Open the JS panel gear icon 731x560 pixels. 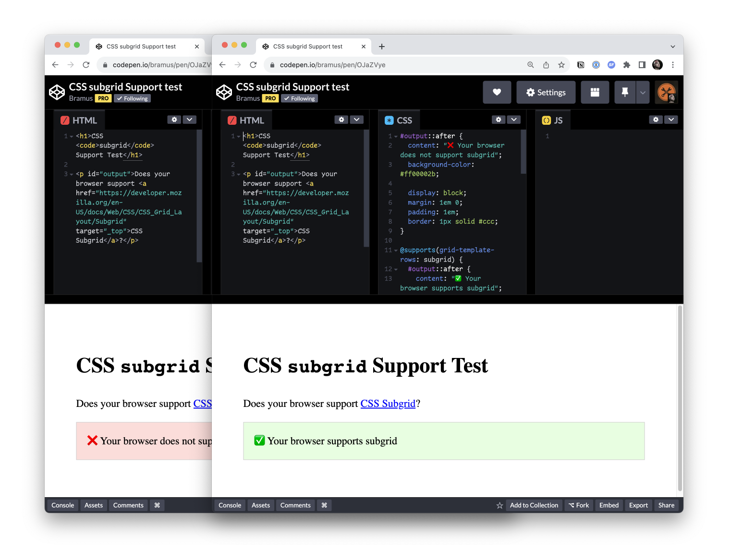click(x=656, y=119)
